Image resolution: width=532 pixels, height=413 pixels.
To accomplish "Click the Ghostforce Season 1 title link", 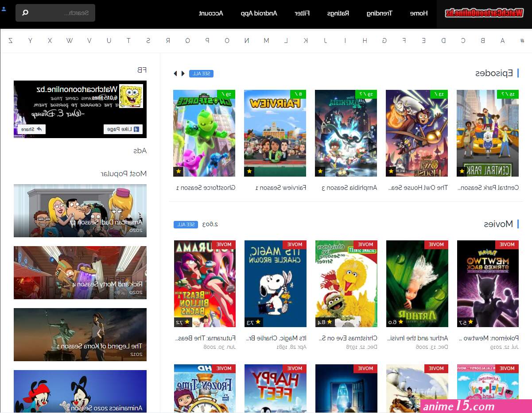I will click(x=206, y=188).
